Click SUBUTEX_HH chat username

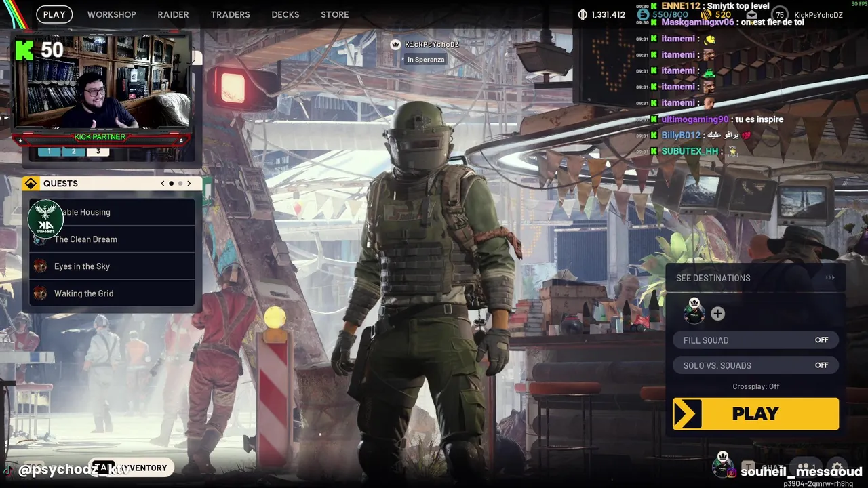pyautogui.click(x=690, y=151)
